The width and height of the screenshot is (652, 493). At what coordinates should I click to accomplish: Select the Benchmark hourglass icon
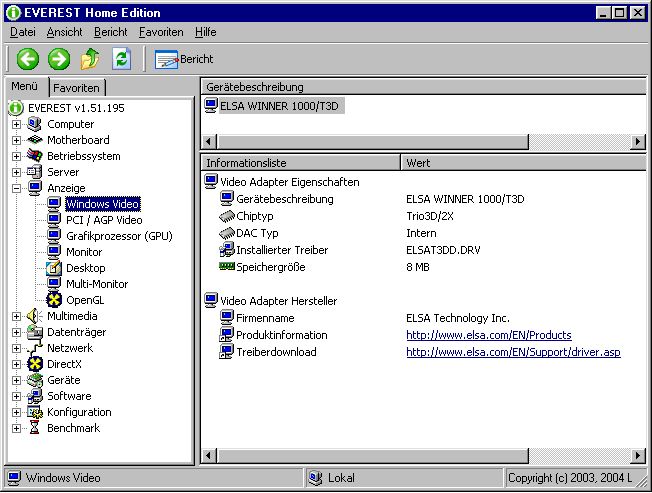click(x=35, y=428)
